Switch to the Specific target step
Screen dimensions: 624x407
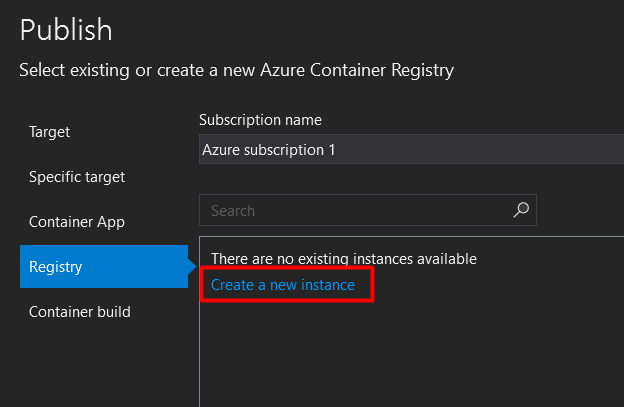(77, 177)
